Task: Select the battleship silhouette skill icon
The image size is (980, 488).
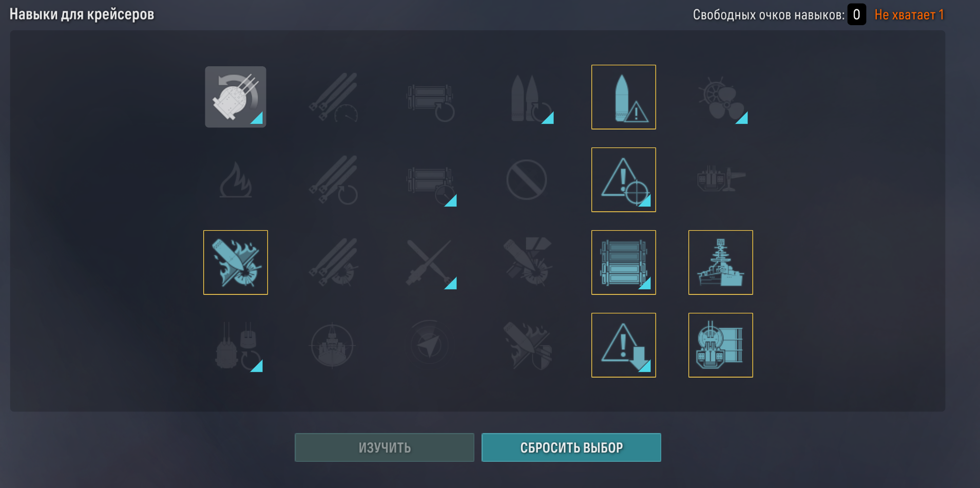Action: (721, 262)
